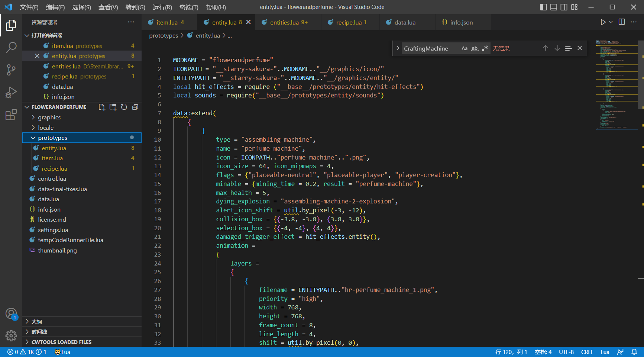Expand replace field in find widget
The width and height of the screenshot is (644, 357).
coord(398,48)
